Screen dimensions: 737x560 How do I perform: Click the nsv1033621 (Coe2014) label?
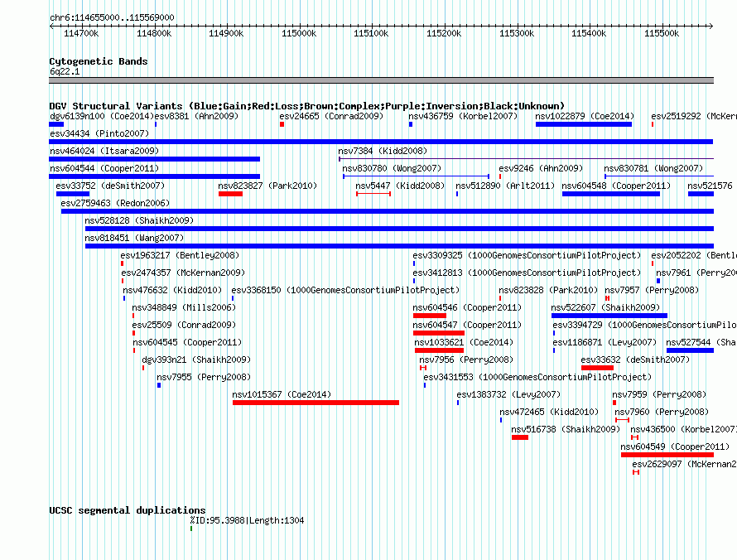(x=464, y=342)
